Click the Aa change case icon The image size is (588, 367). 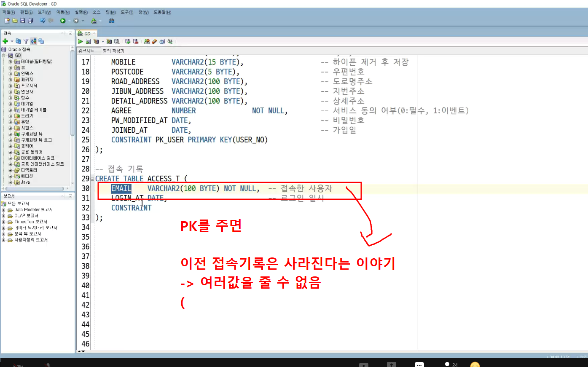coord(170,41)
